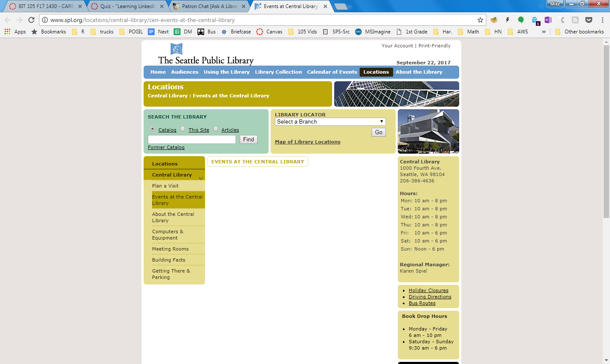This screenshot has width=610, height=364.
Task: Open the Home navigation menu item
Action: pos(158,72)
